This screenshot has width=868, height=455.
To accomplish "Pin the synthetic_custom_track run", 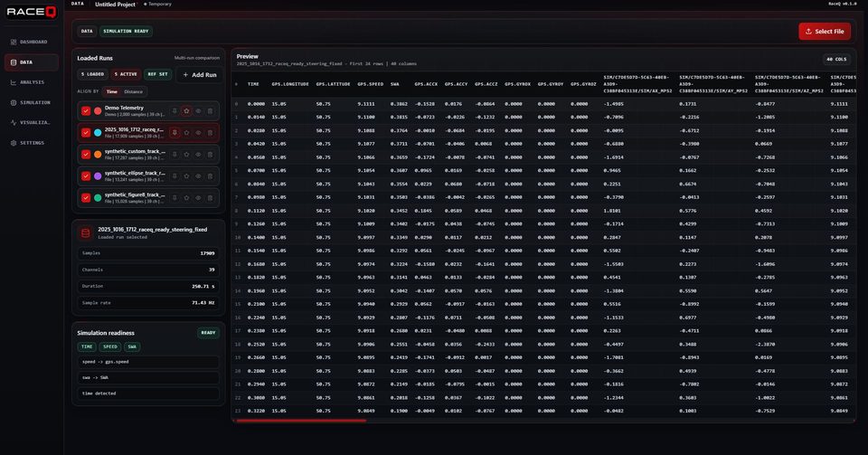I will (175, 155).
